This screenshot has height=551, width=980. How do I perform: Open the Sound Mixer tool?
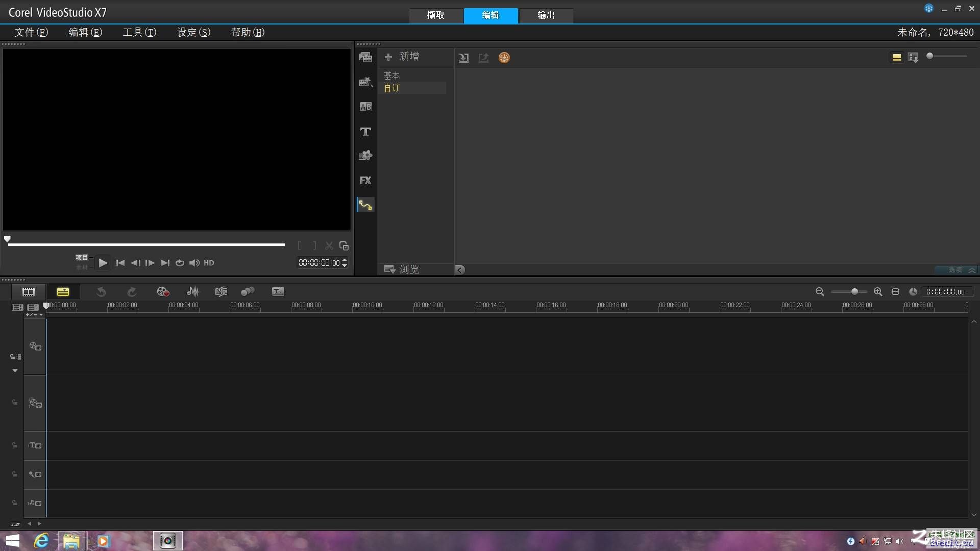pyautogui.click(x=193, y=291)
